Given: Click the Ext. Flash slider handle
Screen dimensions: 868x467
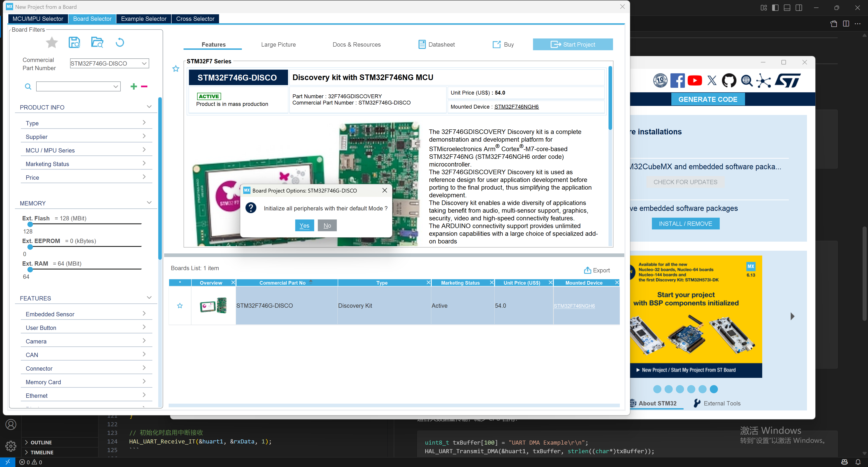Looking at the screenshot, I should click(x=30, y=224).
